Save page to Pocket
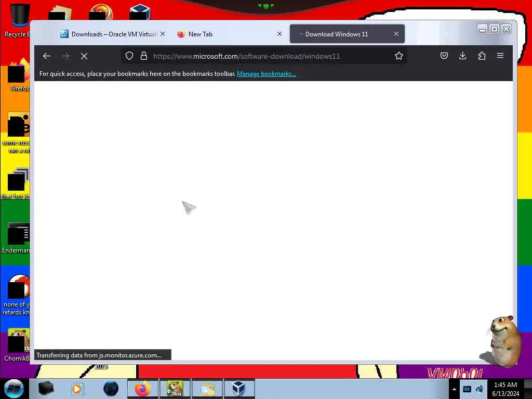 (x=444, y=56)
